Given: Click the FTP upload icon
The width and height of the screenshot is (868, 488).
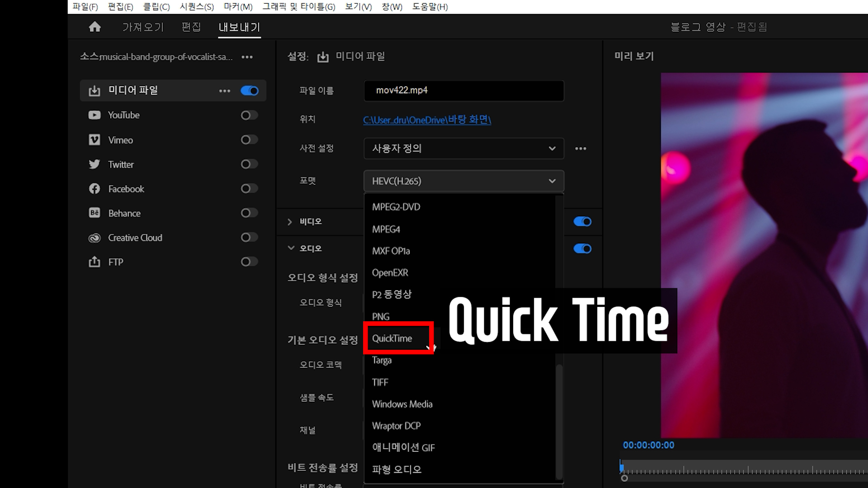Looking at the screenshot, I should [94, 262].
